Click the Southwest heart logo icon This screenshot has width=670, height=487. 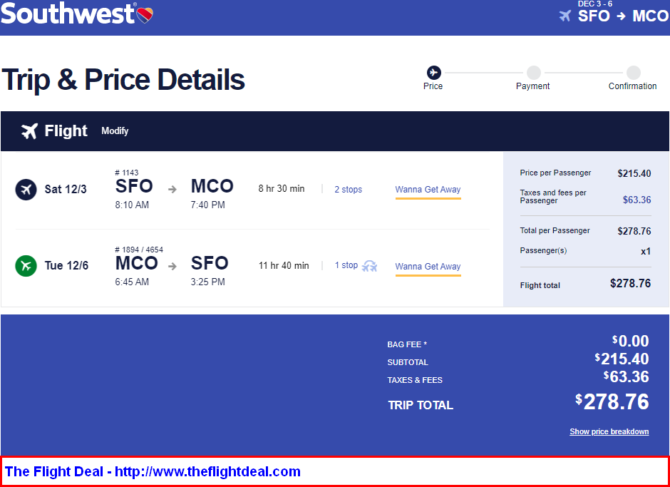[145, 15]
